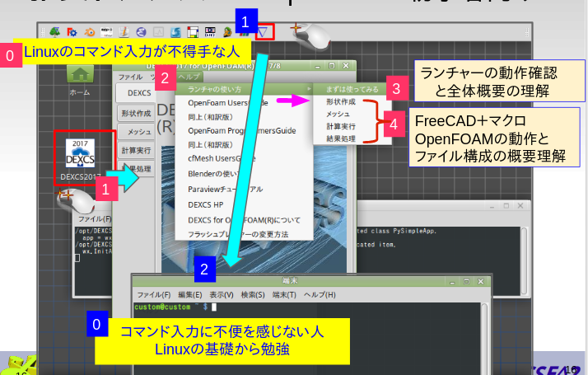The height and width of the screenshot is (375, 588).
Task: Maximize the front 端末 terminal window
Action: point(466,282)
